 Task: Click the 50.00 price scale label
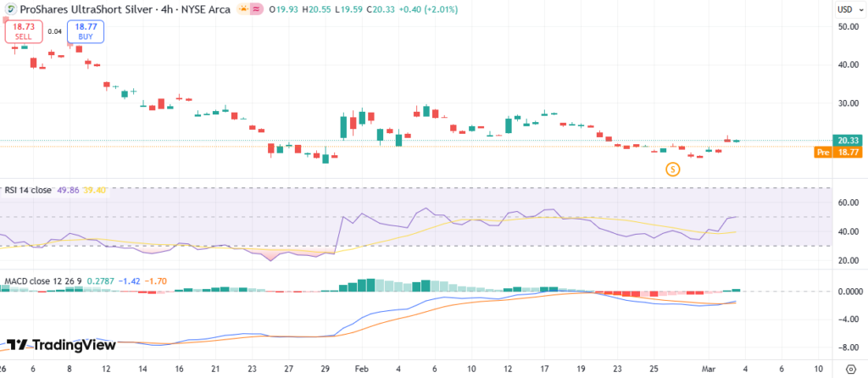848,26
